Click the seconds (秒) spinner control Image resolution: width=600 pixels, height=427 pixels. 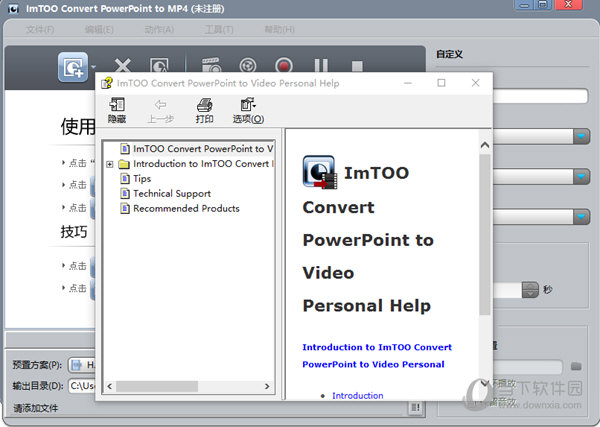pyautogui.click(x=530, y=290)
